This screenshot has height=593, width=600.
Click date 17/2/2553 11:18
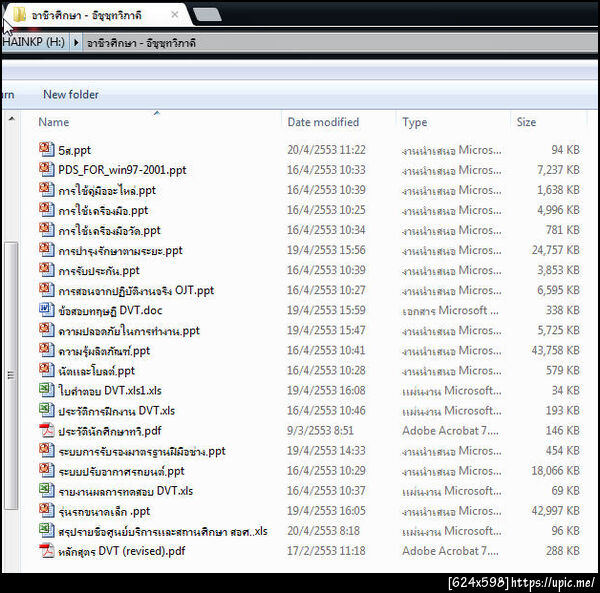(326, 551)
